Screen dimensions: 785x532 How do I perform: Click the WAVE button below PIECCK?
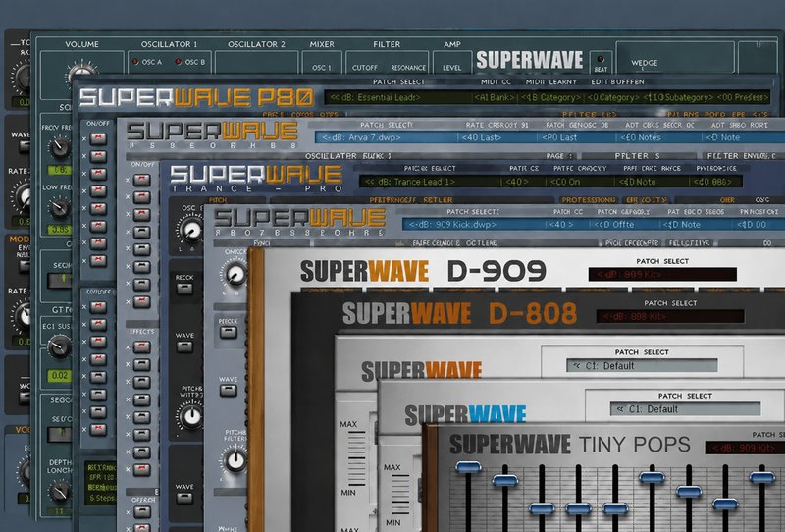(228, 391)
